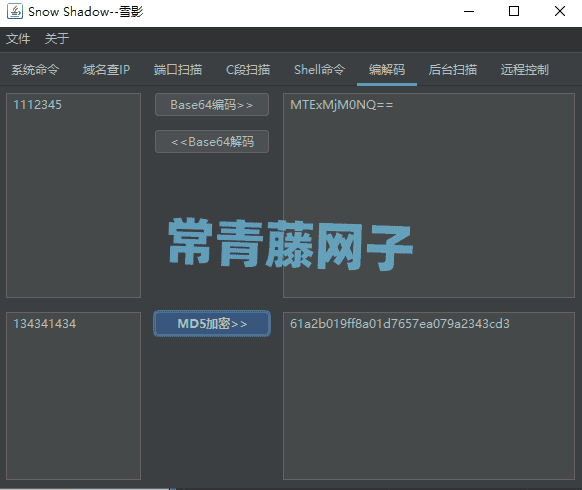Maximize the Snow Shadow window

[x=514, y=11]
